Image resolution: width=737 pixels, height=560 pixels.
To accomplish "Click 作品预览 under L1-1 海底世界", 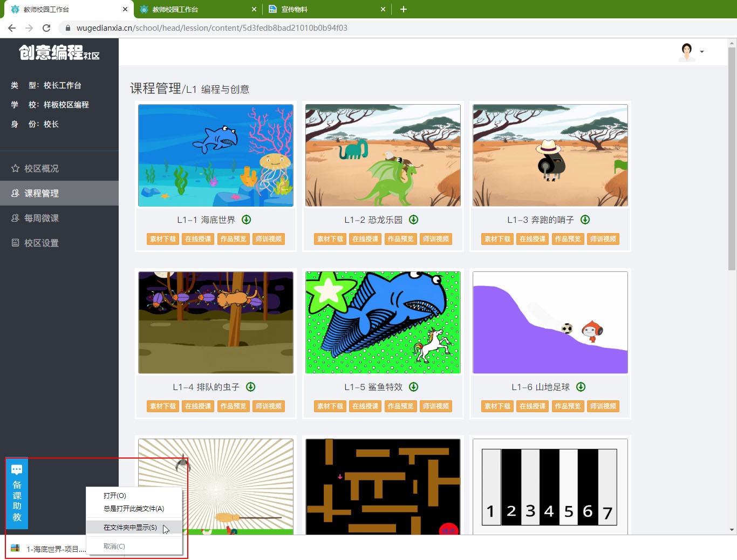I will click(x=233, y=239).
